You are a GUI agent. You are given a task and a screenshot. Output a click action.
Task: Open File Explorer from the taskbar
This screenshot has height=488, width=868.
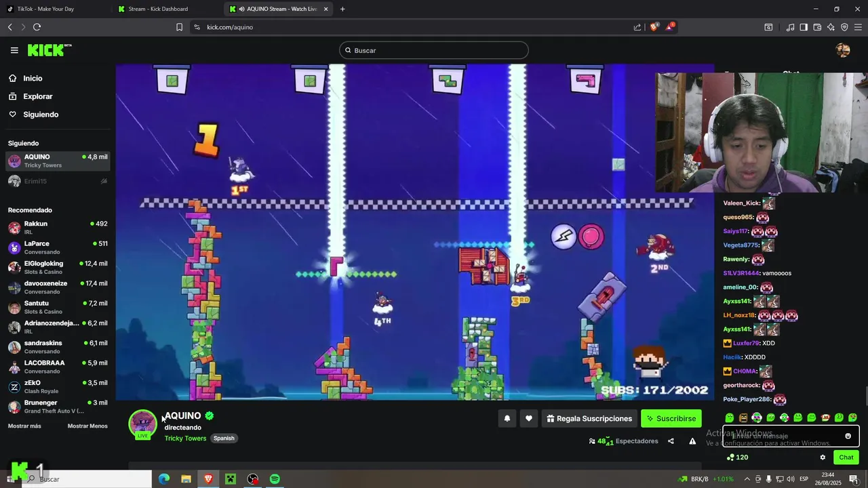[186, 479]
